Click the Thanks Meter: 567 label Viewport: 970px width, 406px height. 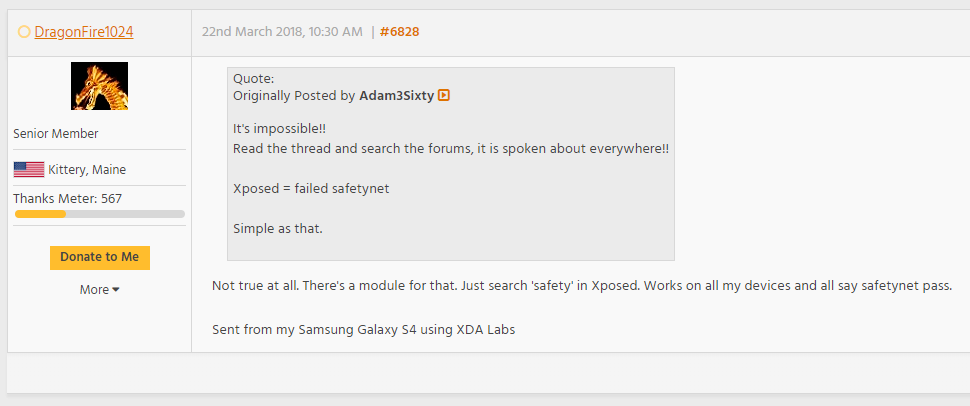67,199
